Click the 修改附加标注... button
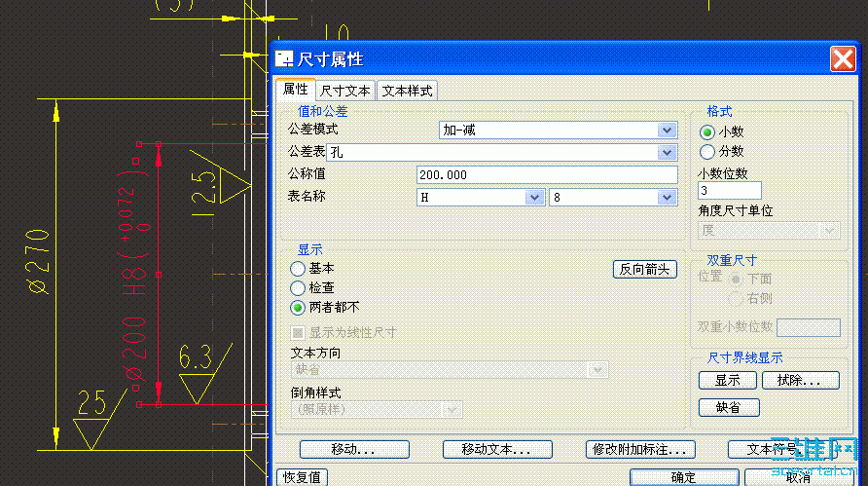Viewport: 868px width, 486px height. (x=640, y=449)
